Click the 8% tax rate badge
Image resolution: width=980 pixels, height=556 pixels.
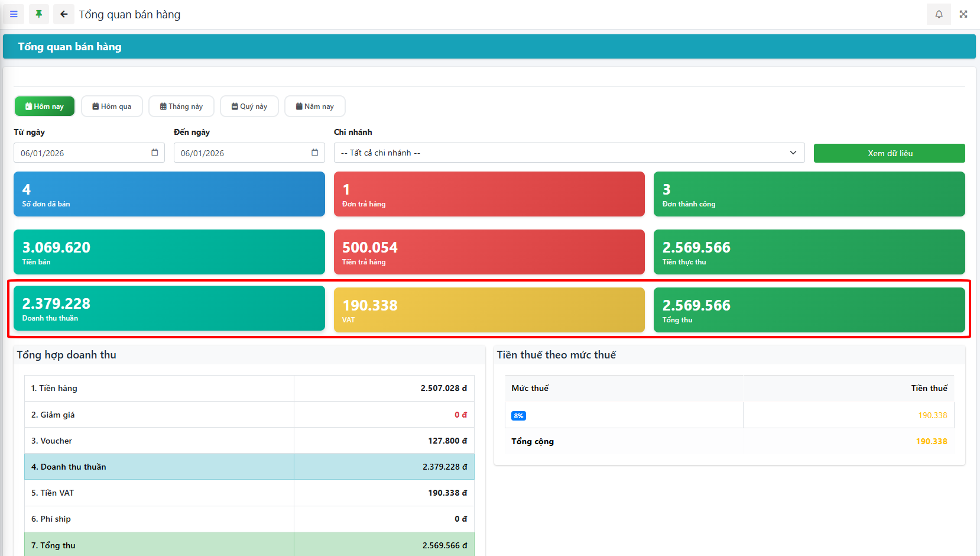(518, 416)
